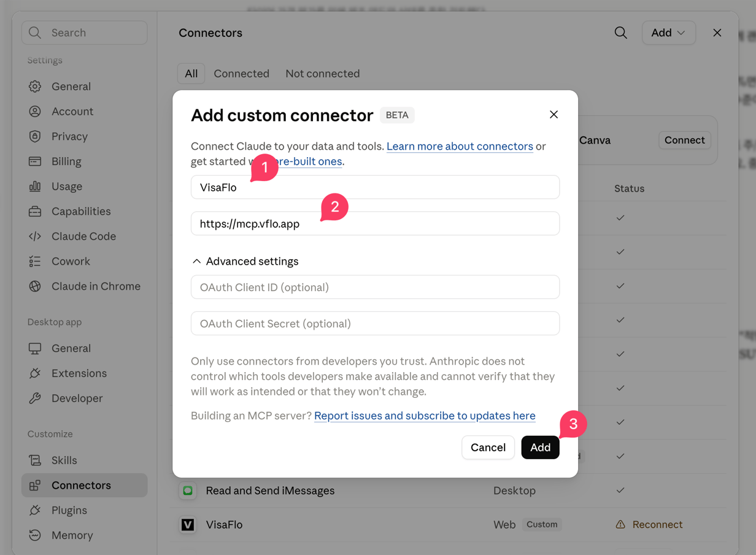Switch to the Not connected tab
This screenshot has width=756, height=555.
click(323, 74)
